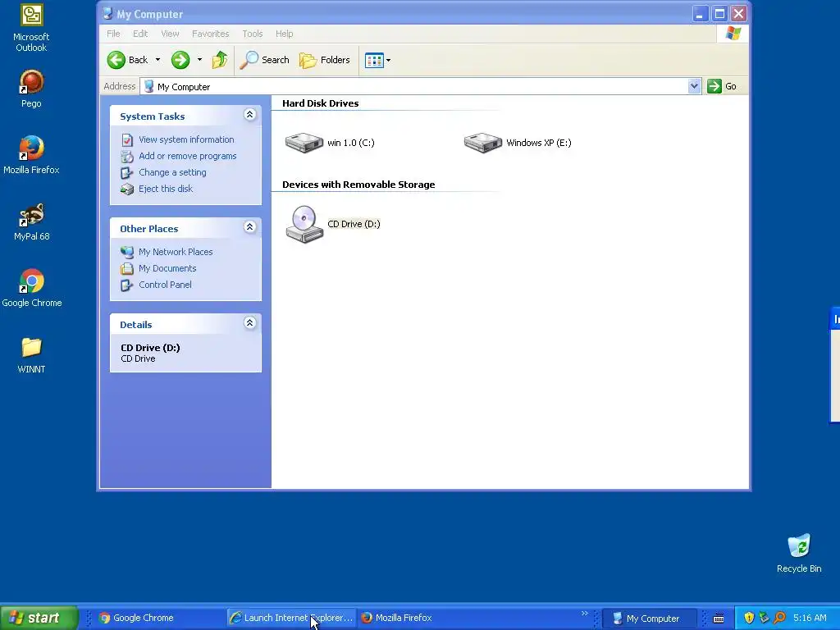Image resolution: width=840 pixels, height=630 pixels.
Task: Select the WINNT folder on desktop
Action: tap(31, 354)
